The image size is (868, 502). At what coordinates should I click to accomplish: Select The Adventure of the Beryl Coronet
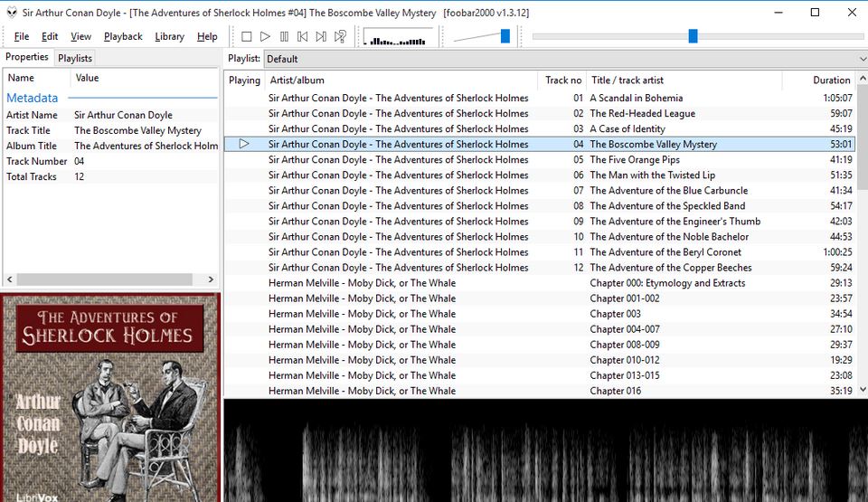[540, 252]
